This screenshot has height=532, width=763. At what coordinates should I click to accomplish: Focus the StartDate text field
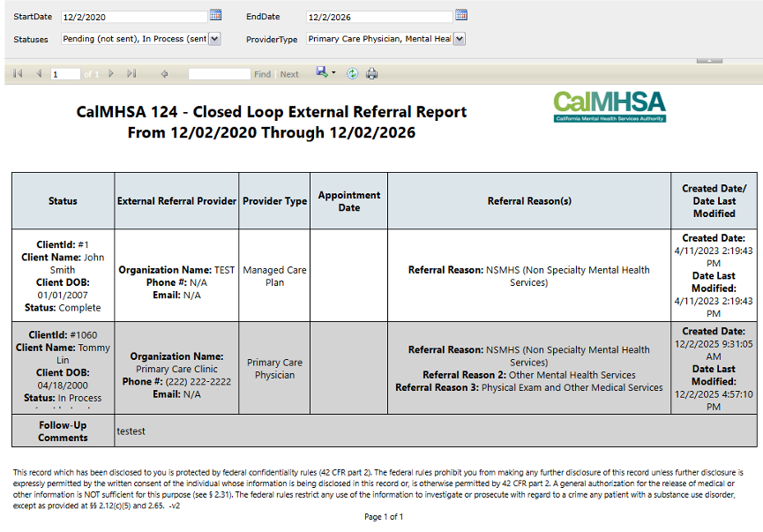point(134,17)
